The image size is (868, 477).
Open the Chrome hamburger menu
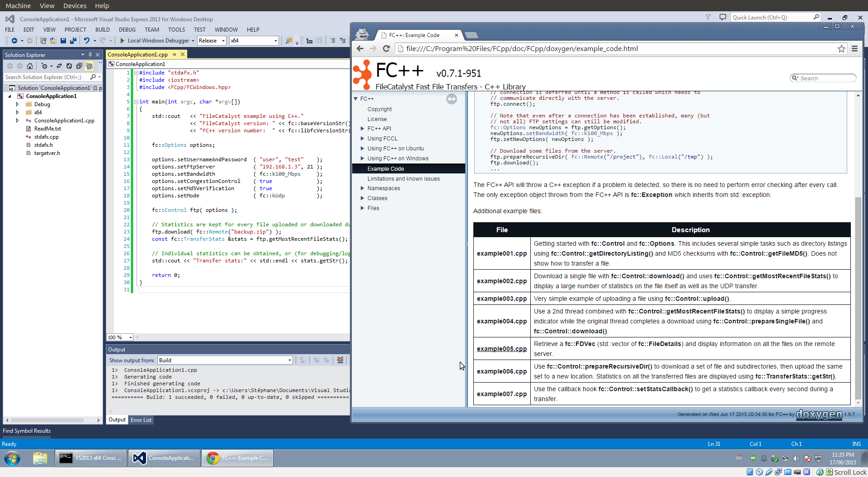click(x=854, y=49)
